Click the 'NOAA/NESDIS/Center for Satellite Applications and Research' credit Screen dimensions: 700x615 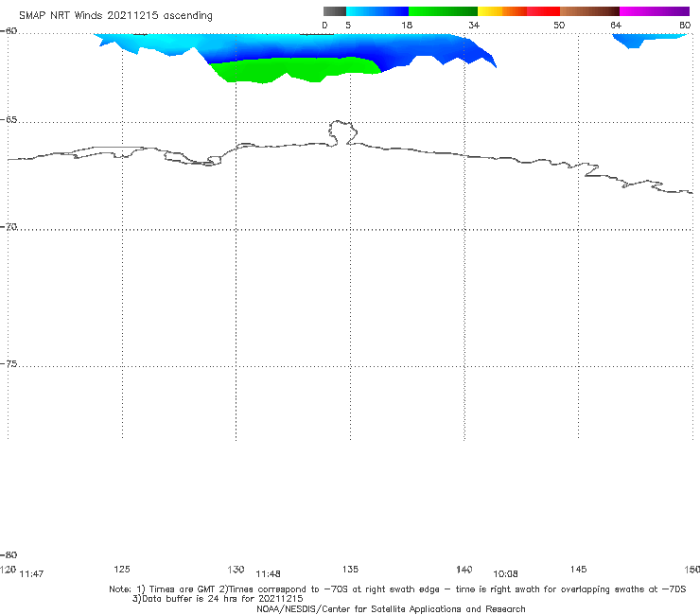tap(391, 609)
